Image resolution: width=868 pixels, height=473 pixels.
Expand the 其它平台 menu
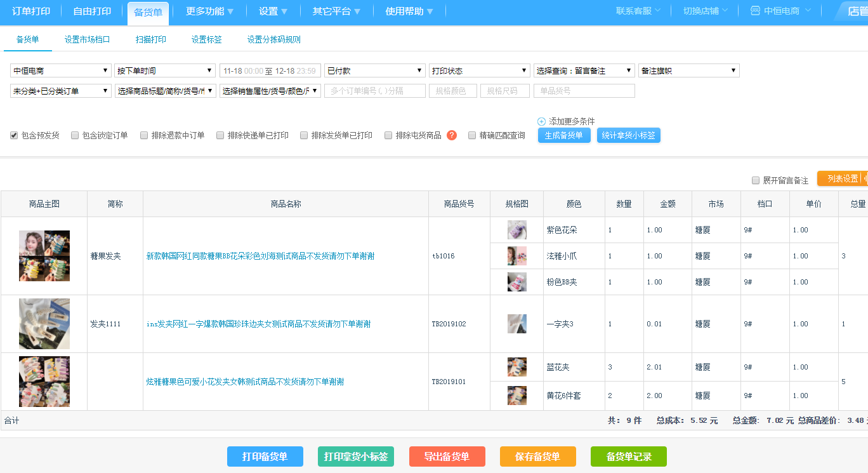coord(337,11)
